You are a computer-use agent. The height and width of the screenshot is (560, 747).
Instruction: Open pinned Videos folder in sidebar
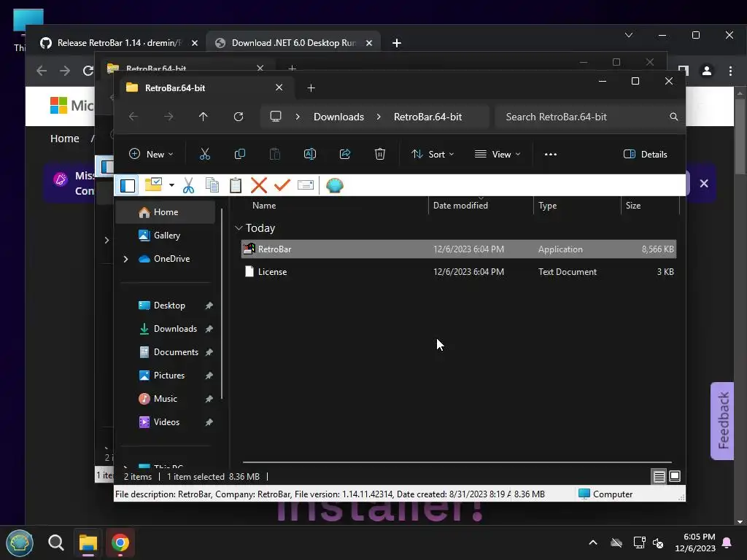tap(166, 422)
